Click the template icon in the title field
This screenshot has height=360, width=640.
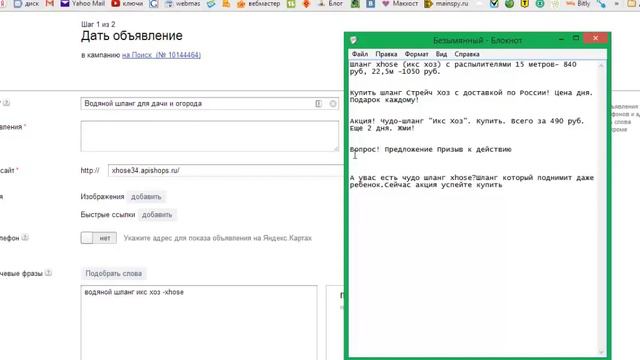(x=318, y=104)
